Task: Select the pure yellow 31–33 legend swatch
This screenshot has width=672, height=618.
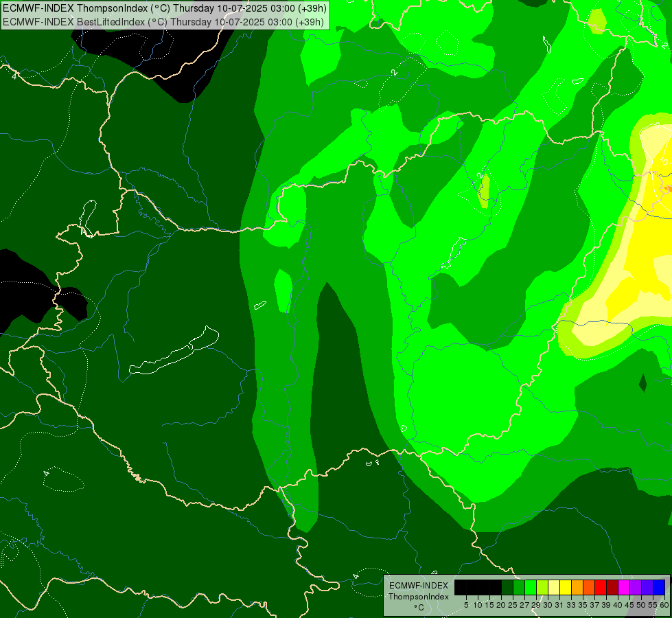Action: click(566, 587)
